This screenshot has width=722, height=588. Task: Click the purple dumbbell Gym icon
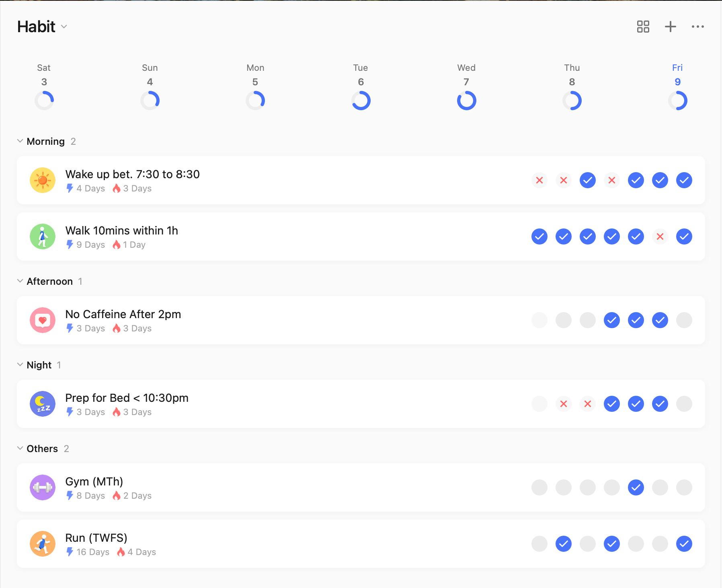(43, 487)
